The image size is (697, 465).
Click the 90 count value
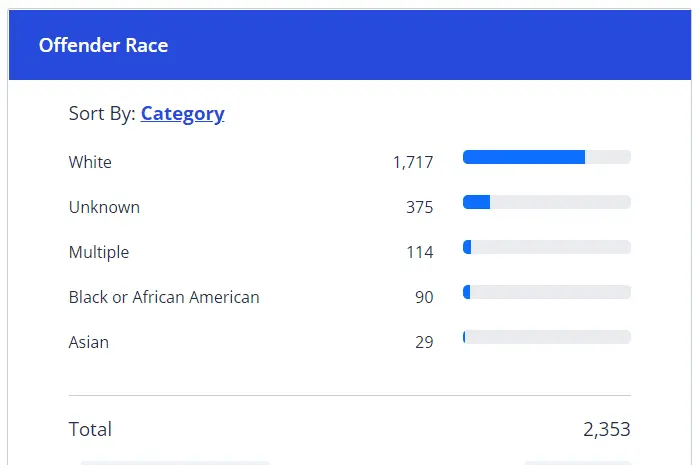click(x=424, y=298)
